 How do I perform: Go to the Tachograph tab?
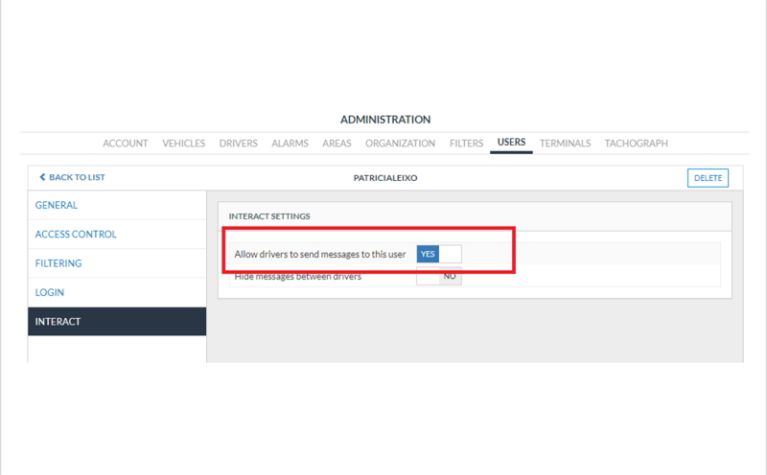tap(636, 143)
